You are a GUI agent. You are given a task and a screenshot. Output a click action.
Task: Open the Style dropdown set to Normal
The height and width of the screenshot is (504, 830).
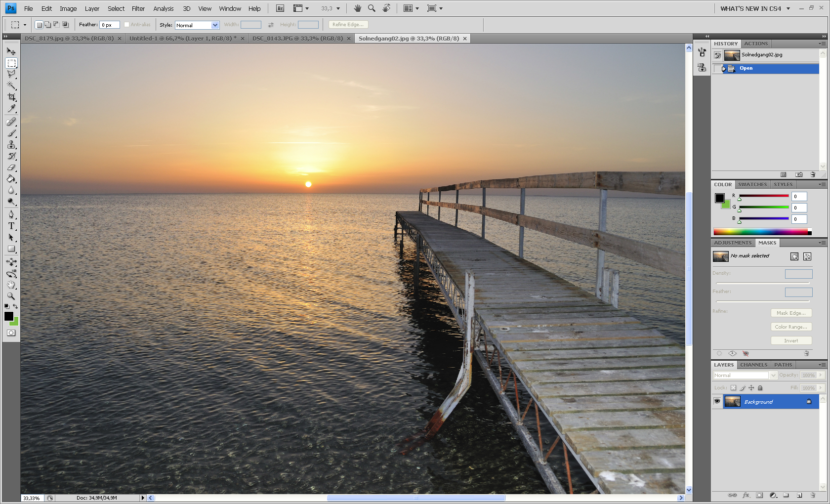click(197, 25)
